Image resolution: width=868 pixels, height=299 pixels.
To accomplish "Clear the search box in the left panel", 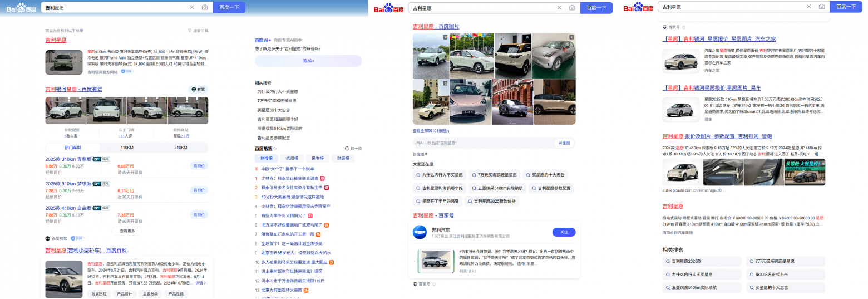I will [x=192, y=7].
